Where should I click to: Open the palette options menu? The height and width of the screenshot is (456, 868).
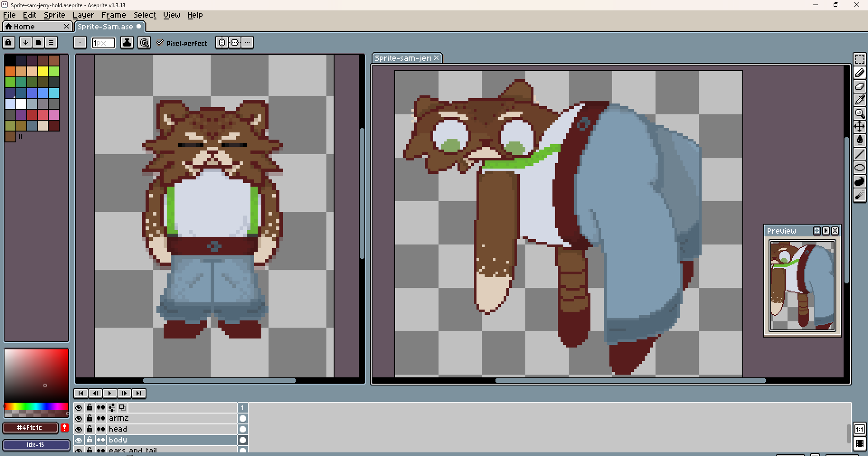pos(51,42)
